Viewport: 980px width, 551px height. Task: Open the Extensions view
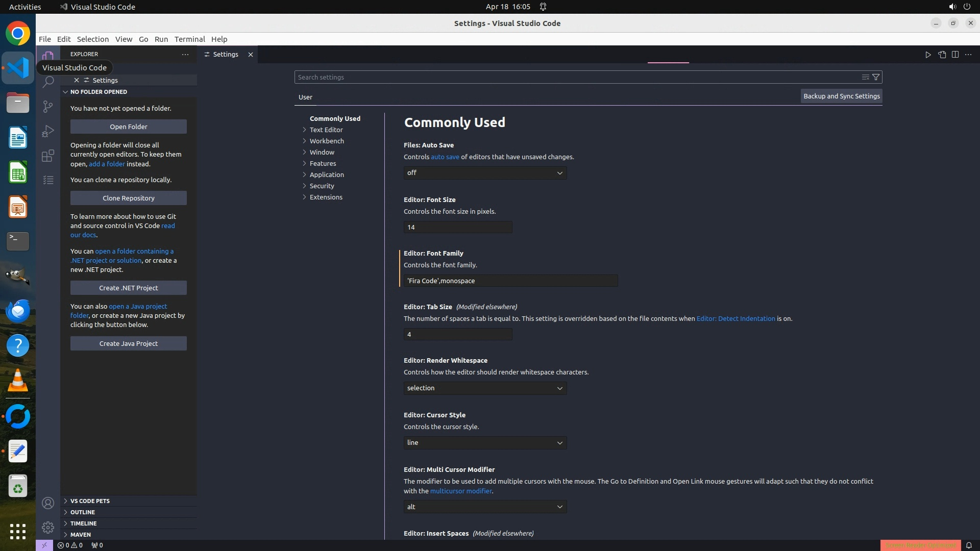pos(48,156)
